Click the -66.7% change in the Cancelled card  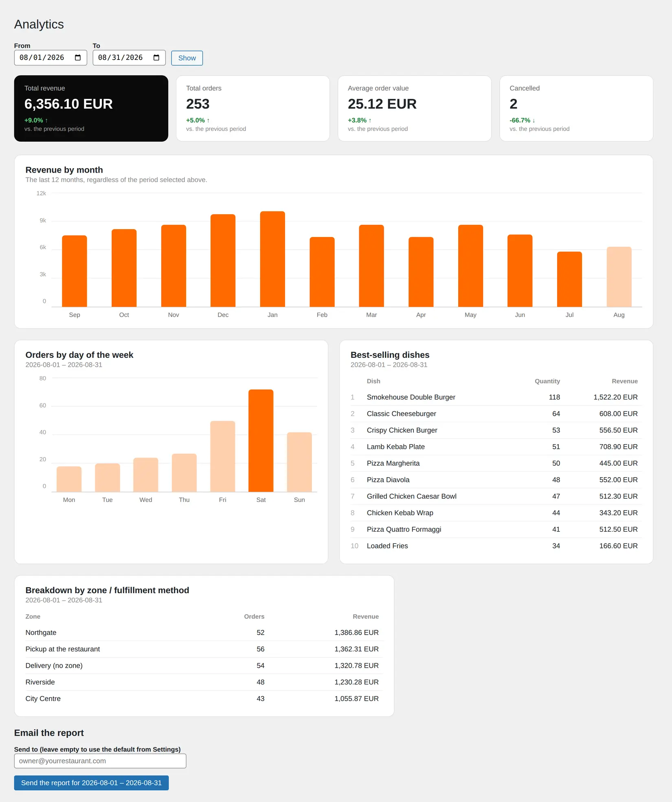[x=522, y=121]
